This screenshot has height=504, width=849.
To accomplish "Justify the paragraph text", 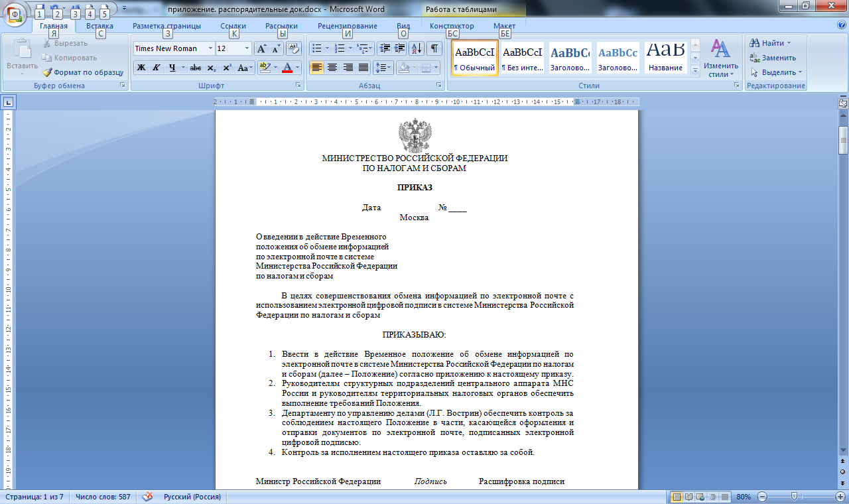I will [x=363, y=68].
